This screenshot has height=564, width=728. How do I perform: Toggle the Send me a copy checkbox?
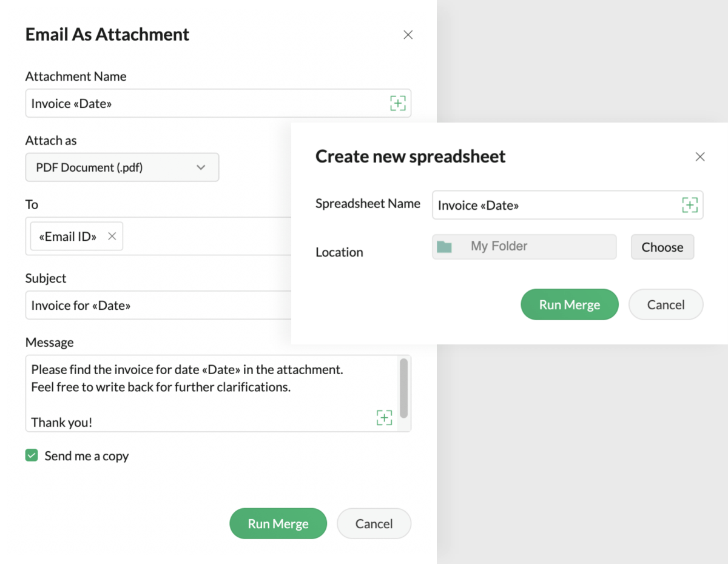coord(32,455)
